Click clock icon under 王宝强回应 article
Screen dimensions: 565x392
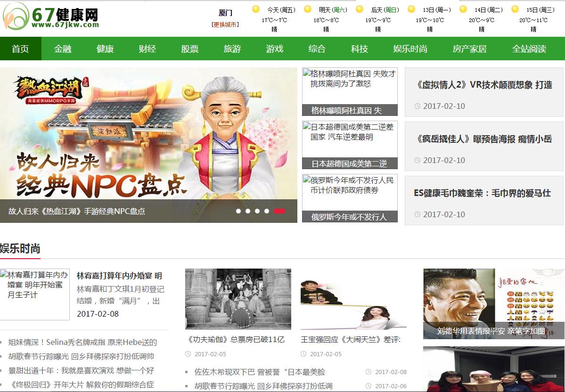click(303, 354)
